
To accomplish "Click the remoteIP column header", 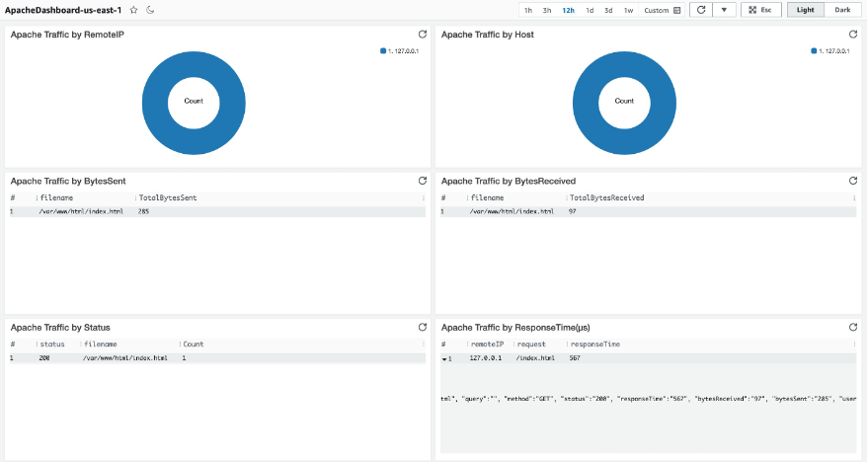I will 487,345.
